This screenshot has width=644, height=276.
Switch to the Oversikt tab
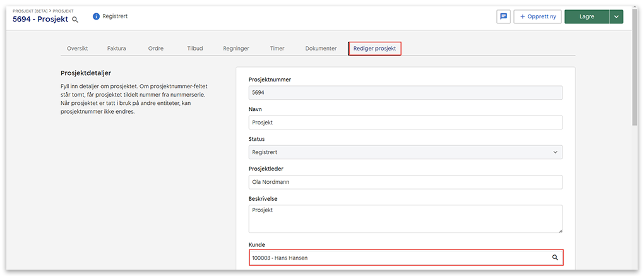point(77,49)
